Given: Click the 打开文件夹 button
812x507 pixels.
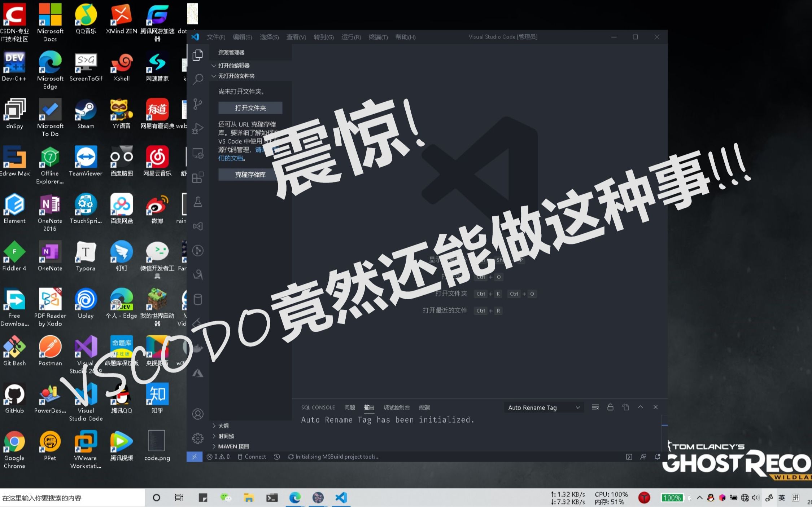Looking at the screenshot, I should coord(250,107).
